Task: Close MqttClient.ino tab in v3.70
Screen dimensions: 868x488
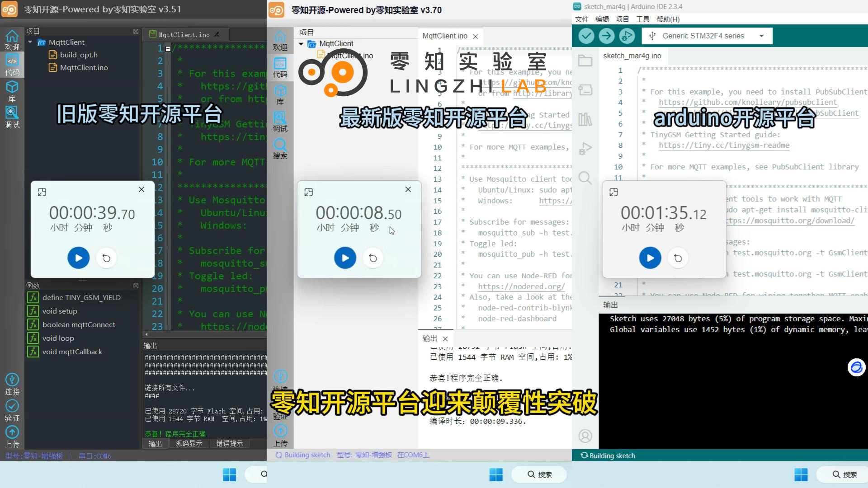Action: pos(475,36)
